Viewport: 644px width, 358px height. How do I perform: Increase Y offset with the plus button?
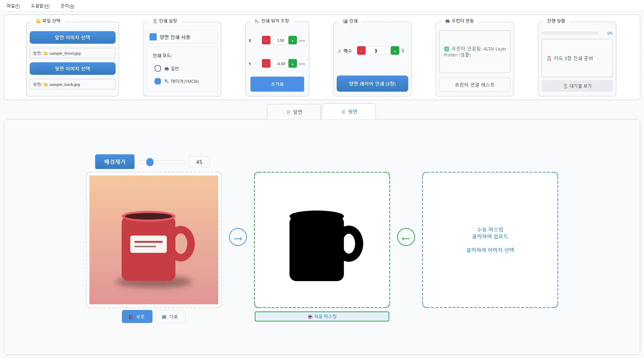click(293, 64)
